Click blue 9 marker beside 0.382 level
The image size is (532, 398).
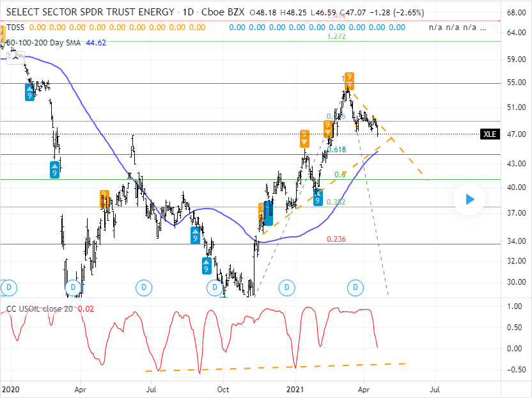318,198
